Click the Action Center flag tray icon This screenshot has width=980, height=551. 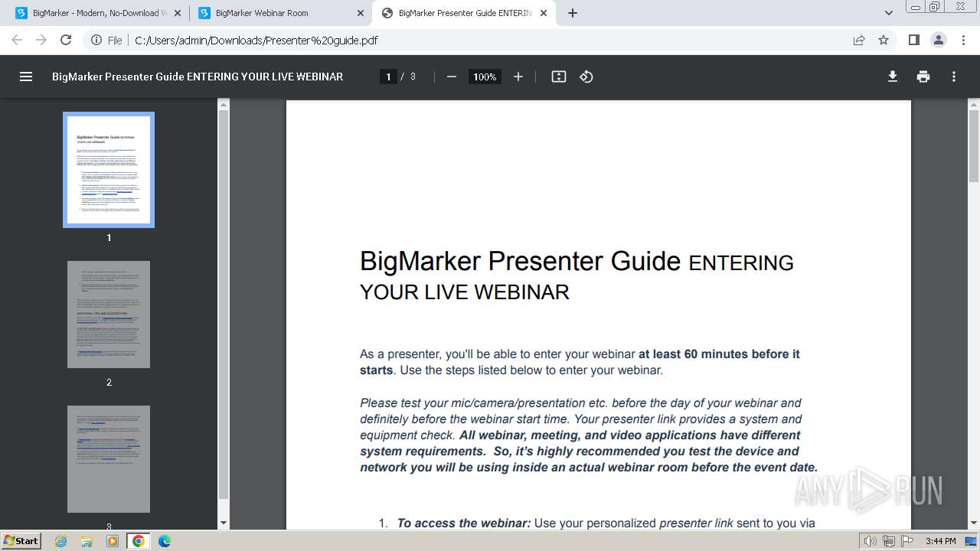click(907, 541)
